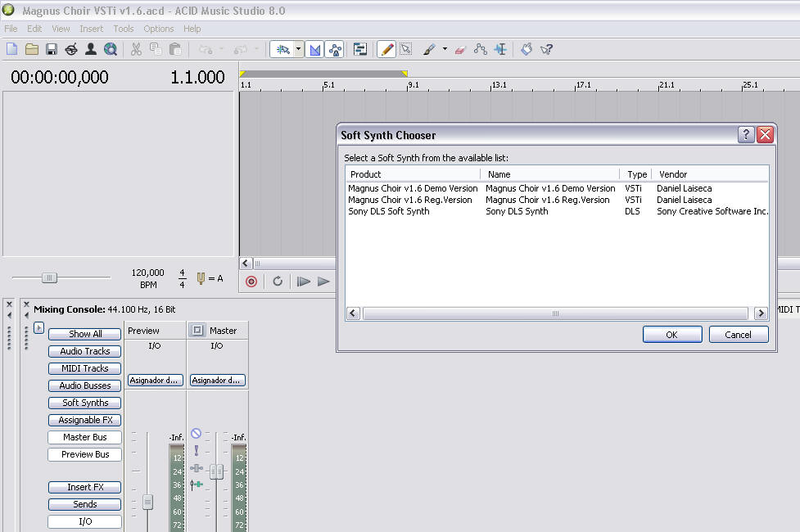
Task: Open a project with the folder icon
Action: [x=32, y=49]
